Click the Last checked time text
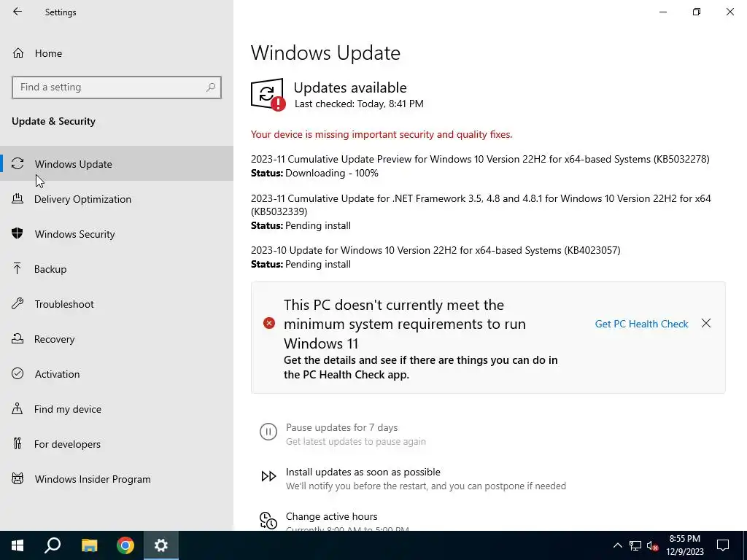 pyautogui.click(x=359, y=104)
